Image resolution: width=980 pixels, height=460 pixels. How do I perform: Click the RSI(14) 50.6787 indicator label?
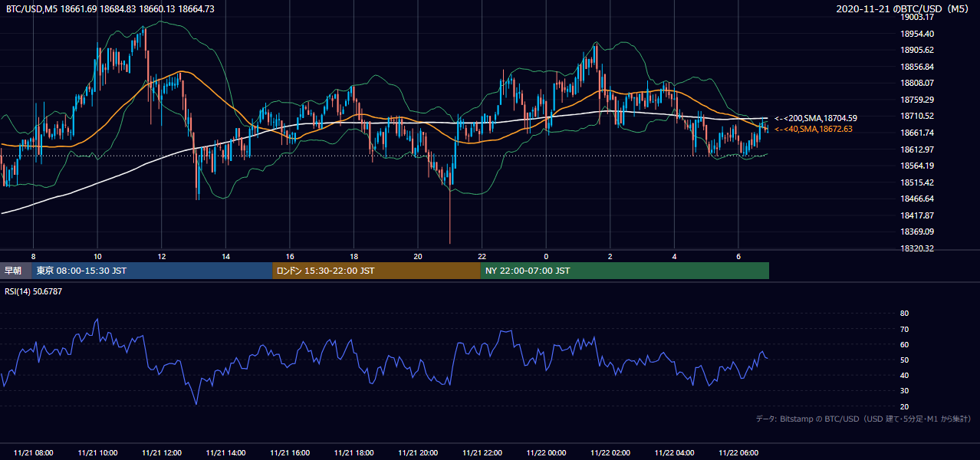(x=33, y=291)
